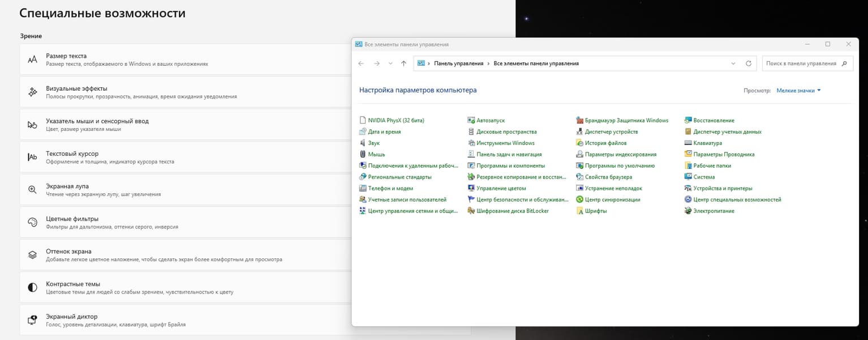
Task: Open Восстановление icon
Action: point(688,120)
